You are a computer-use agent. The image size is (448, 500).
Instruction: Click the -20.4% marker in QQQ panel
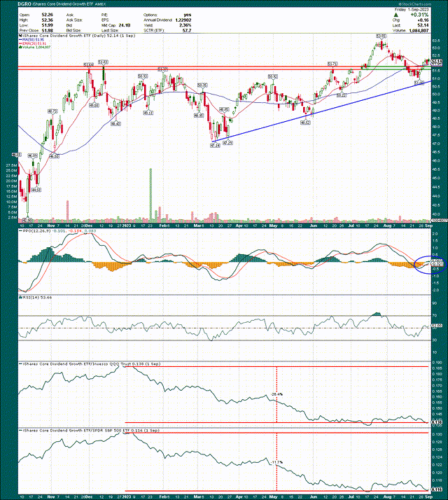(276, 394)
